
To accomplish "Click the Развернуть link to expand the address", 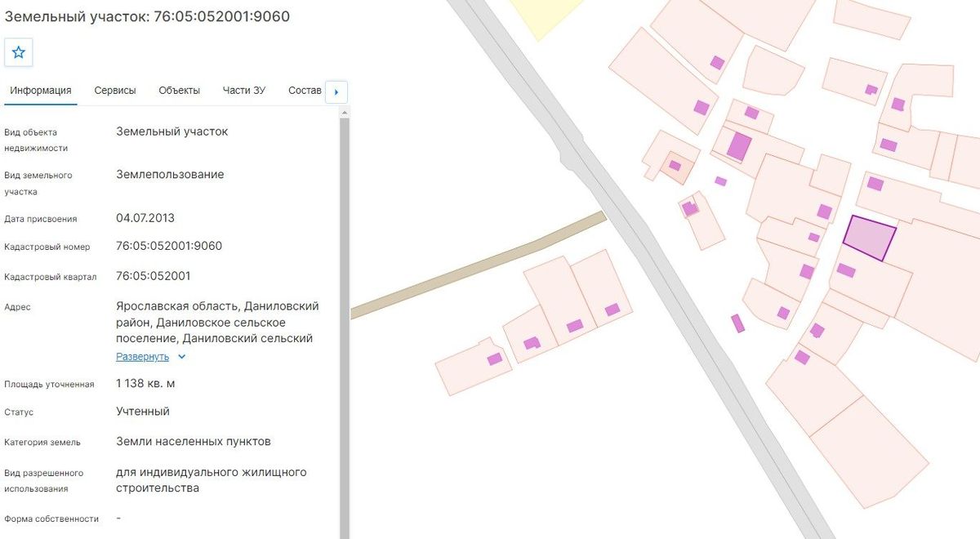I will (x=143, y=357).
